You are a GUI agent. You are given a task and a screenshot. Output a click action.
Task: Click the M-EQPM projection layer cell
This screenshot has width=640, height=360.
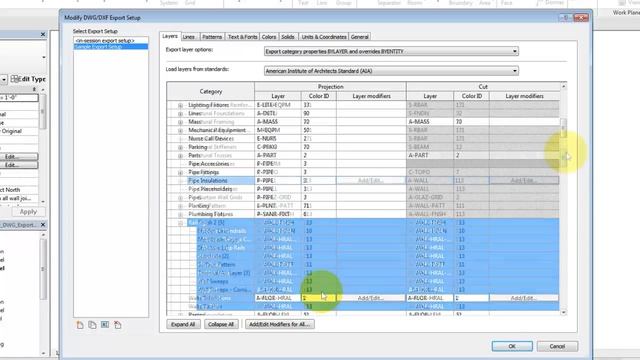[x=278, y=131]
